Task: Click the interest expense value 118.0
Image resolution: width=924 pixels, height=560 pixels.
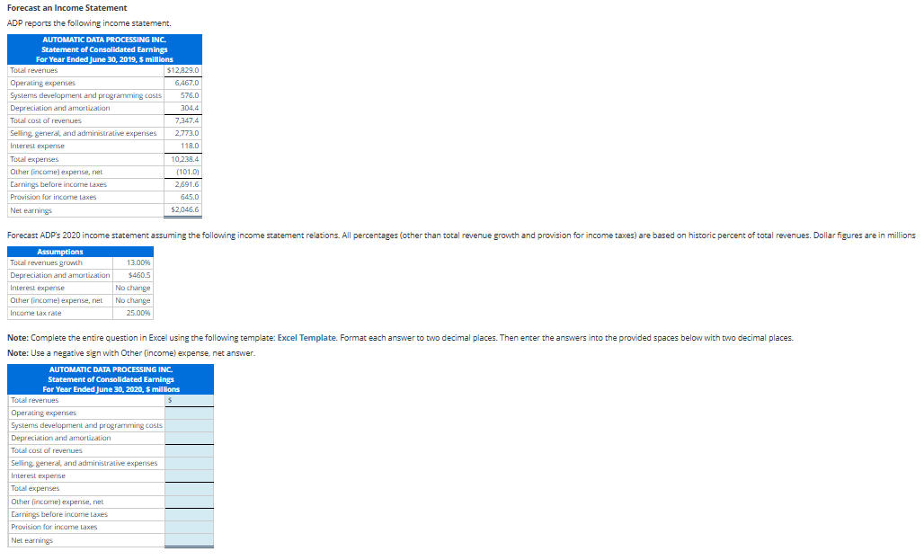Action: (190, 146)
